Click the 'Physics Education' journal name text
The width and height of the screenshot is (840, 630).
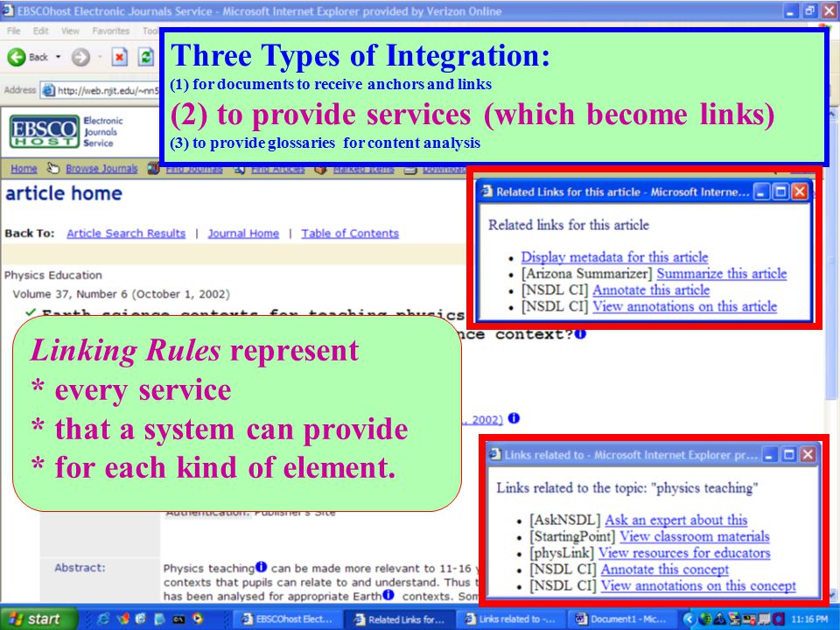(x=53, y=275)
